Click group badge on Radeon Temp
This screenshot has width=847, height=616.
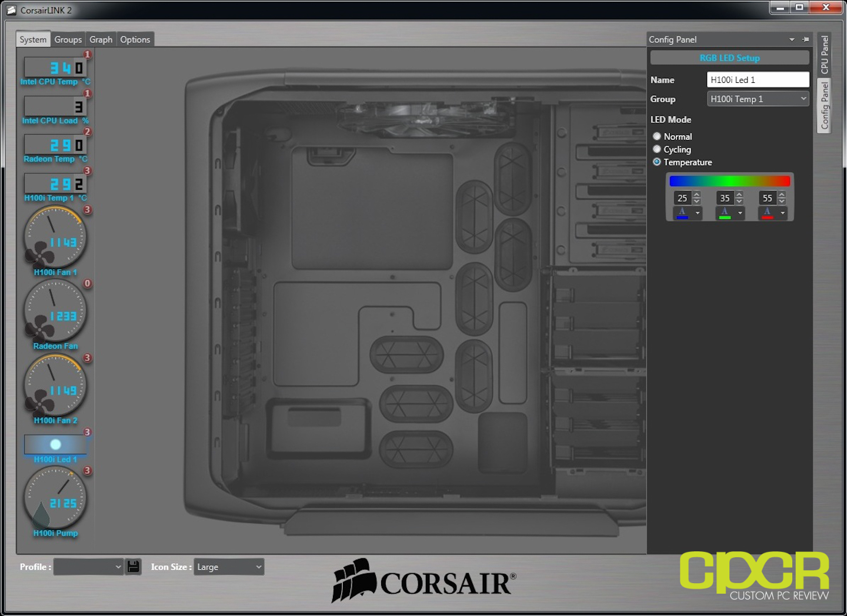coord(88,132)
